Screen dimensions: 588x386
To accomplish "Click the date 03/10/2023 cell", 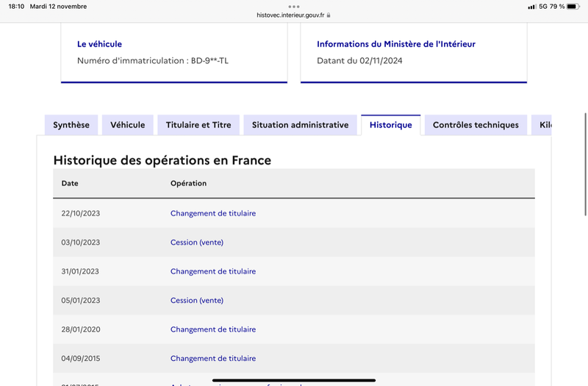I will click(81, 243).
